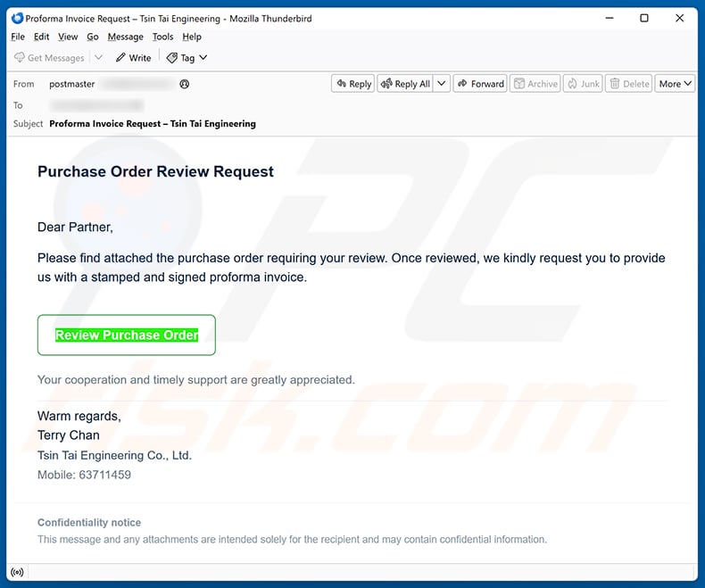Screen dimensions: 705x588
Task: Select the Subject line text
Action: tap(153, 124)
